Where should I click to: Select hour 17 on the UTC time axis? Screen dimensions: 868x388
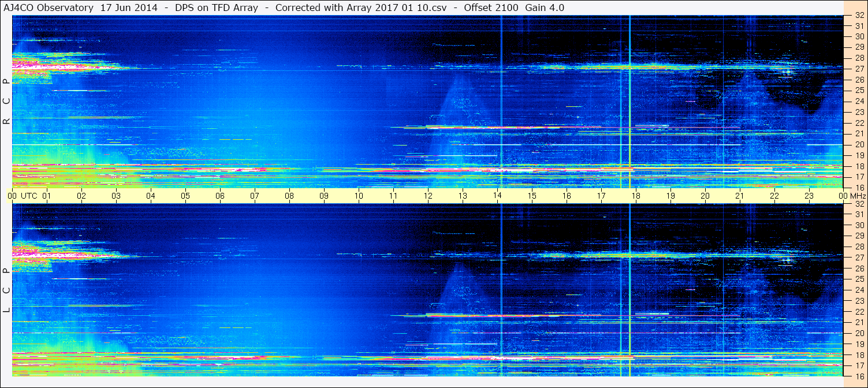[601, 196]
